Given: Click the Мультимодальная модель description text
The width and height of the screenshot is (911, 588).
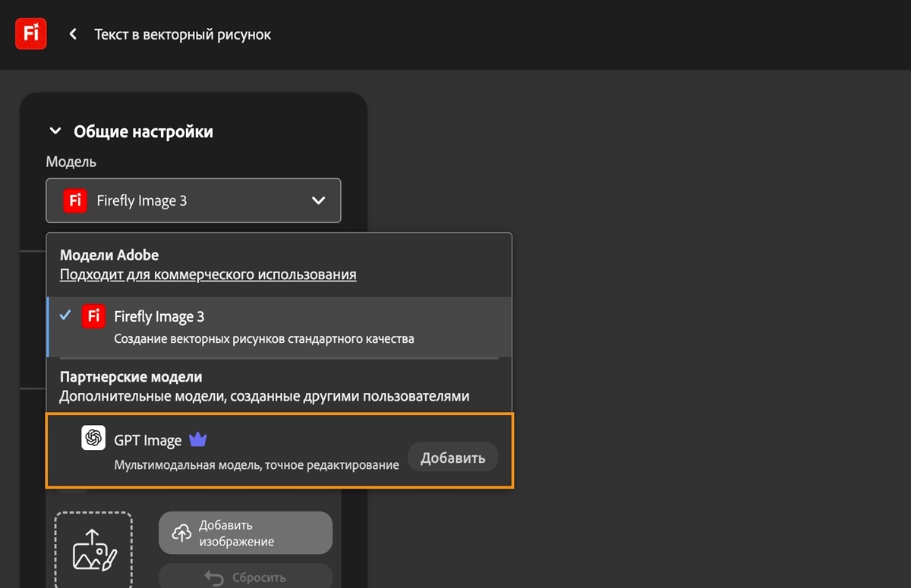Looking at the screenshot, I should tap(257, 465).
